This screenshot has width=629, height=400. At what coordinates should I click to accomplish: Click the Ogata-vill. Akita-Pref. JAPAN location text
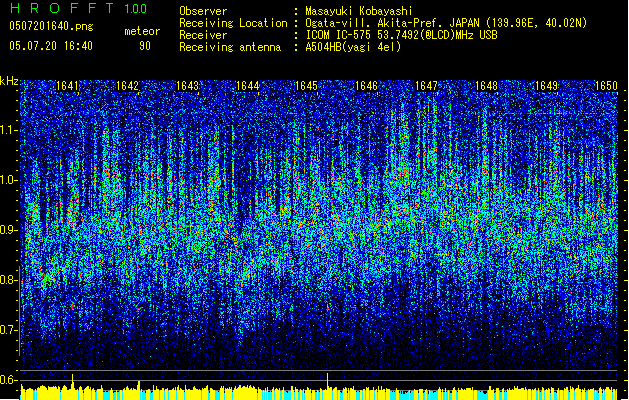[446, 23]
